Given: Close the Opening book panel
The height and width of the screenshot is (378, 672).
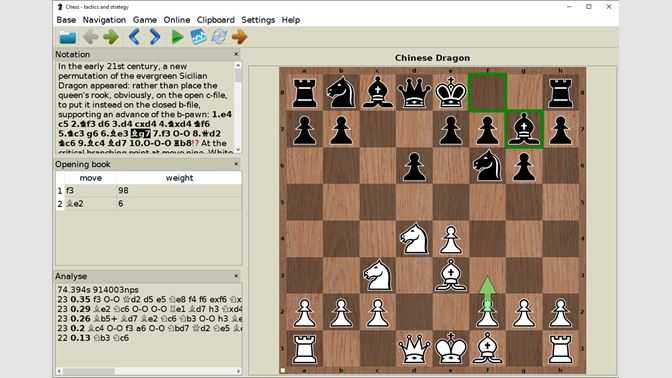Looking at the screenshot, I should point(236,164).
